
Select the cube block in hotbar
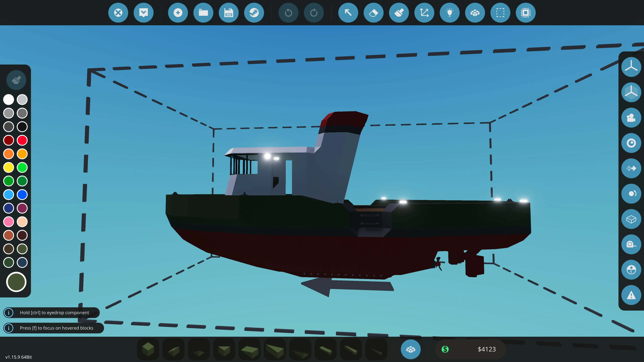click(148, 349)
